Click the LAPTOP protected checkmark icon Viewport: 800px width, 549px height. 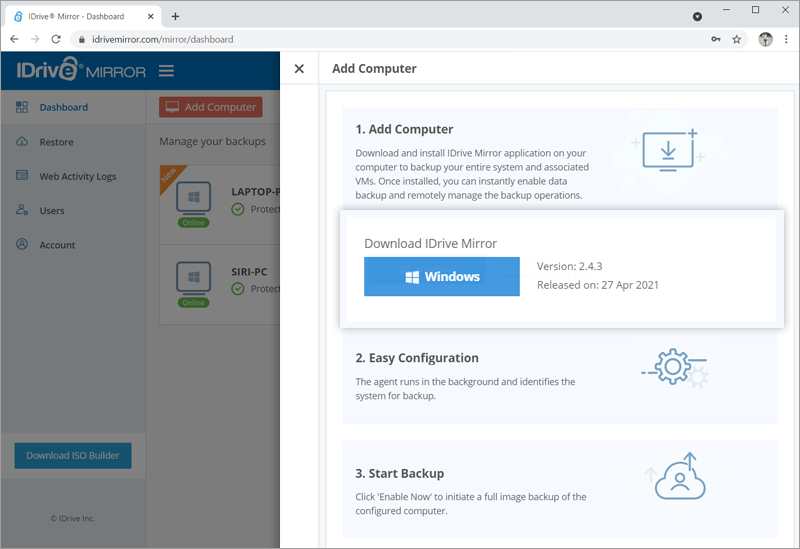point(238,209)
